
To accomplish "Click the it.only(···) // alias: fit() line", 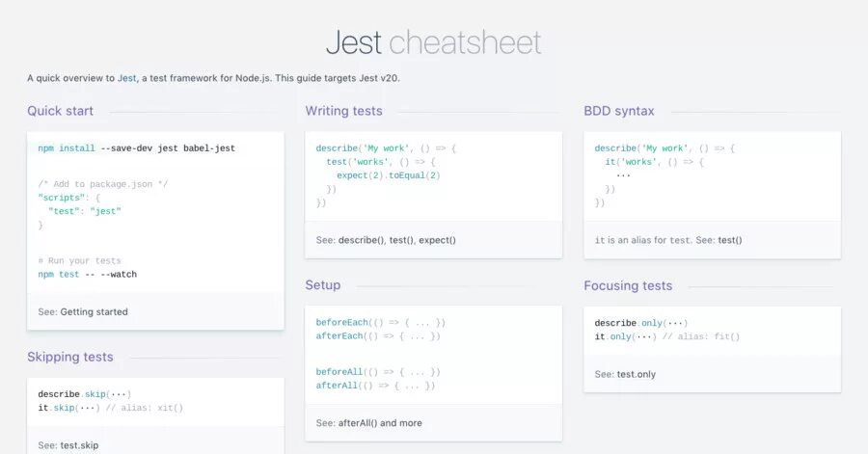I will [667, 336].
